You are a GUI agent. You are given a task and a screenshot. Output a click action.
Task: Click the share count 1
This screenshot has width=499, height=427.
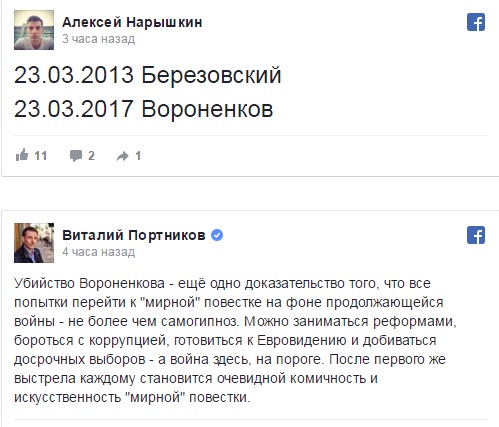tap(138, 156)
